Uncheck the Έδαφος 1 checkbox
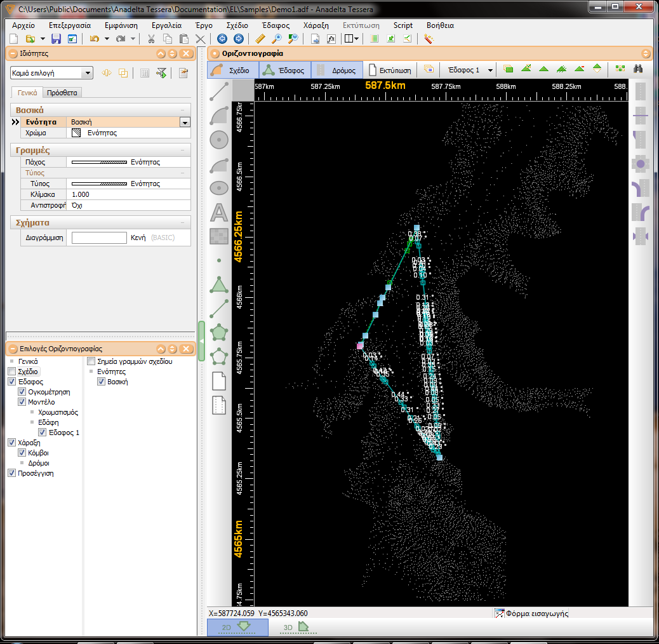 tap(43, 433)
